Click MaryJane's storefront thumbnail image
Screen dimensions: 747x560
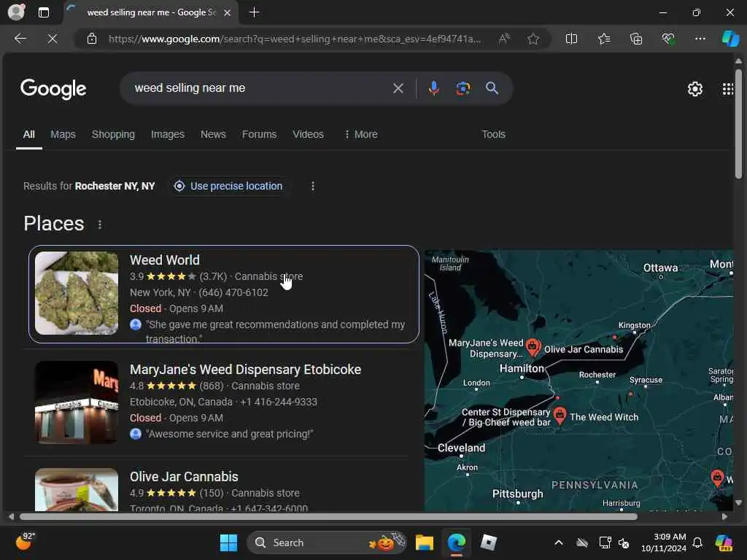(x=77, y=402)
